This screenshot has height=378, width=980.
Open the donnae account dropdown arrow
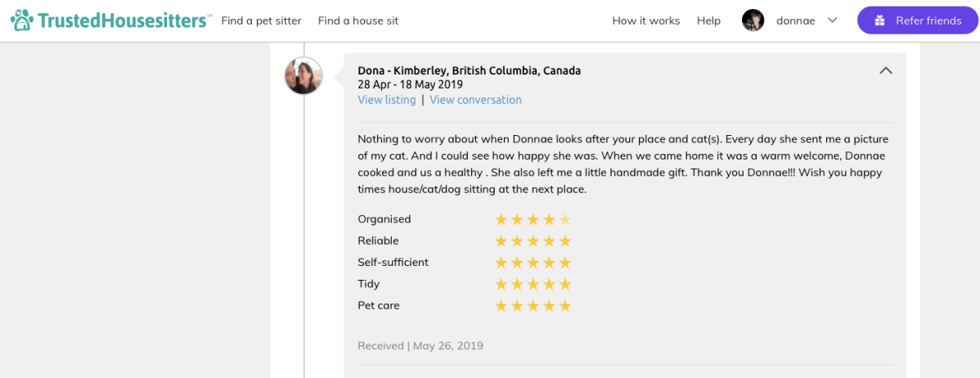(833, 20)
